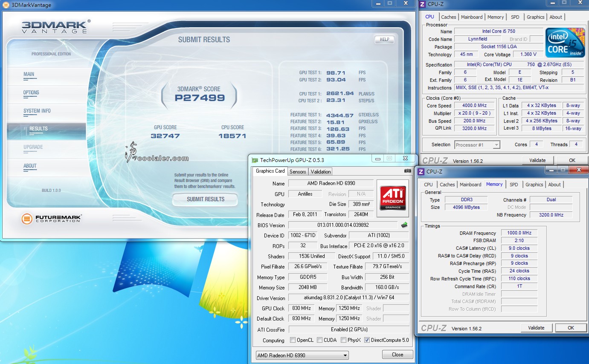Enable the OpenCL checkbox
The height and width of the screenshot is (364, 589).
(x=293, y=340)
